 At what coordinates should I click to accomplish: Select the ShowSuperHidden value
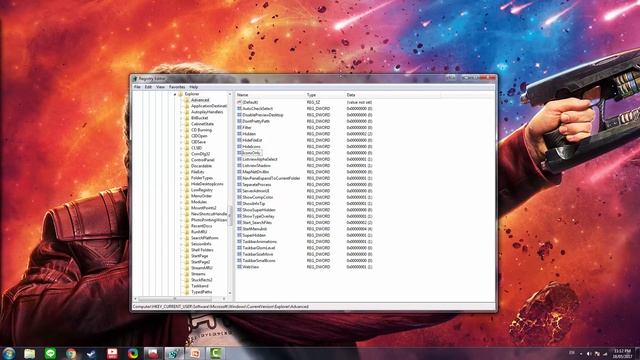[x=259, y=210]
